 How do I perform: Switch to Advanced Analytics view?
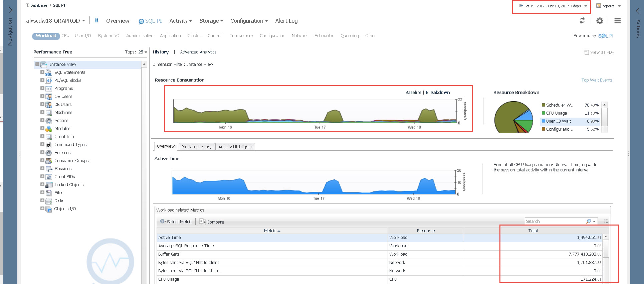pyautogui.click(x=198, y=52)
